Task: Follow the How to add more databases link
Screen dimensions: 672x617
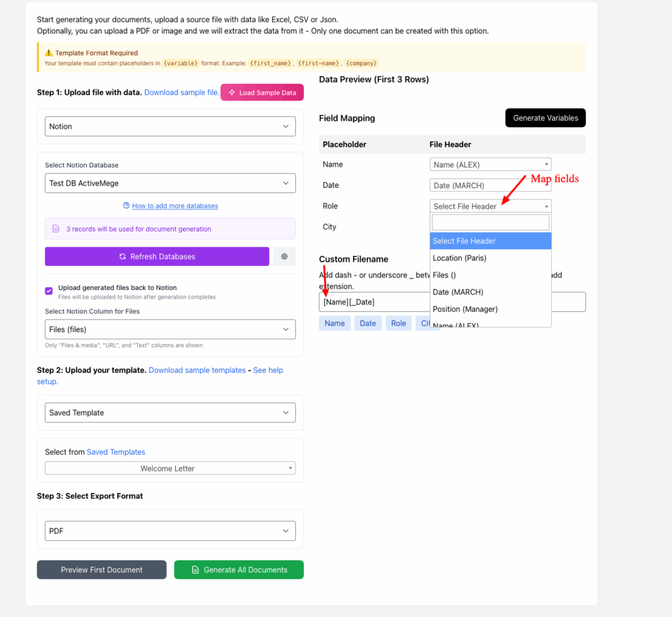Action: [x=175, y=206]
